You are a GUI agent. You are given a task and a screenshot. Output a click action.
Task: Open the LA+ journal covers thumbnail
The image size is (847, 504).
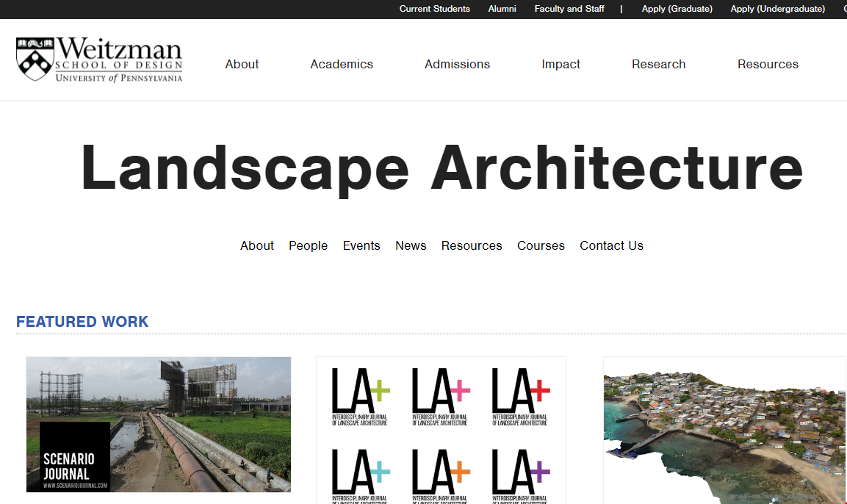(441, 431)
